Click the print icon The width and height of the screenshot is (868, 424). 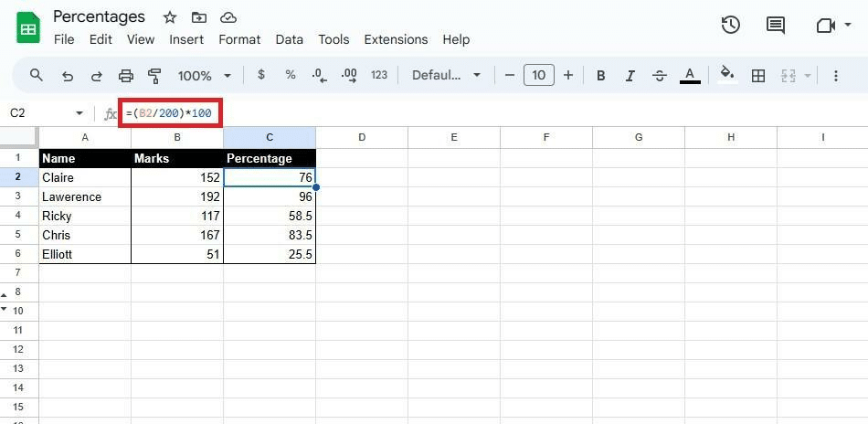[126, 76]
